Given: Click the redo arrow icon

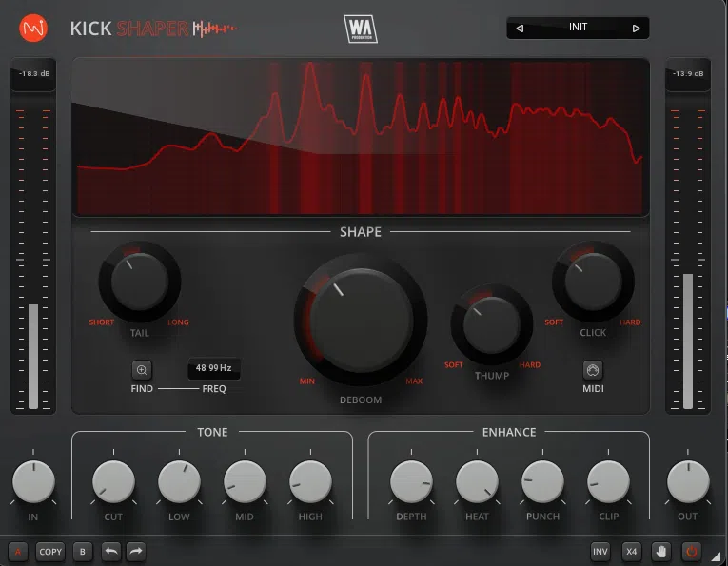Looking at the screenshot, I should [x=135, y=552].
